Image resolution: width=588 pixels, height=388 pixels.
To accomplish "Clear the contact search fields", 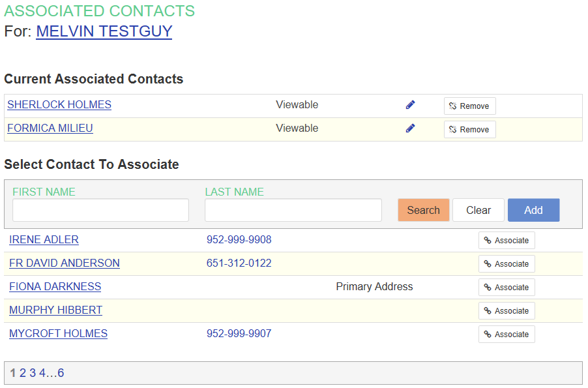I will (478, 210).
